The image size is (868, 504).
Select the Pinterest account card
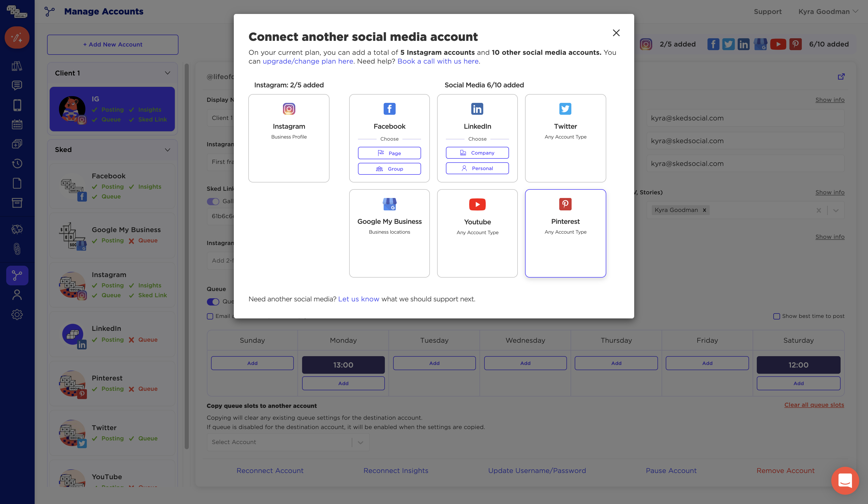(565, 233)
